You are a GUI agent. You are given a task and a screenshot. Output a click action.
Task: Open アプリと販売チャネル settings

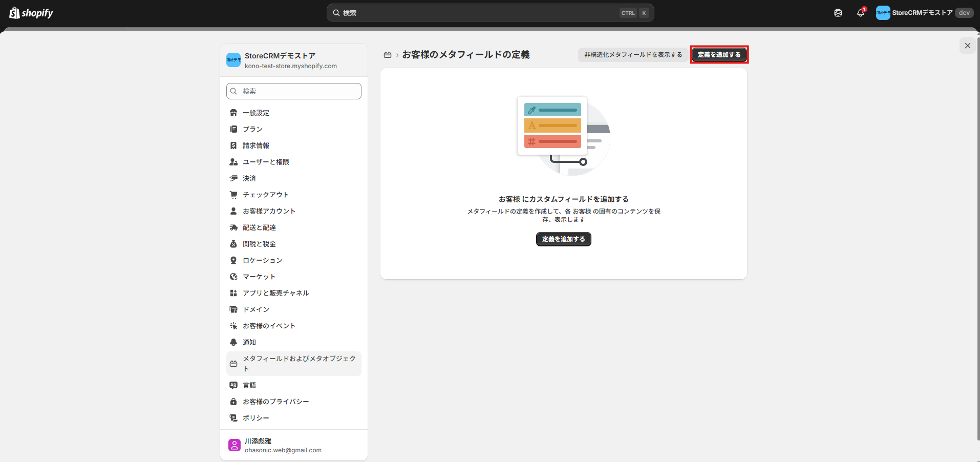coord(275,293)
